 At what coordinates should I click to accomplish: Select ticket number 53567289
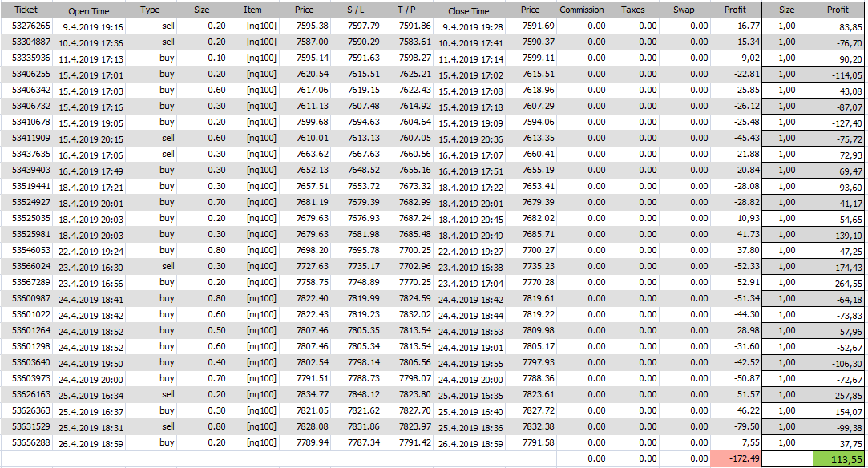32,282
